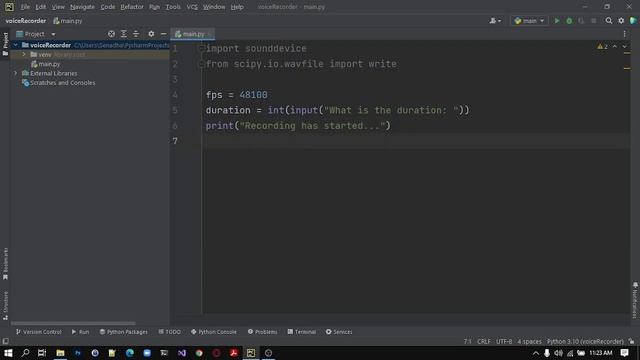
Task: Open the user account icon in toolbar
Action: pos(495,21)
